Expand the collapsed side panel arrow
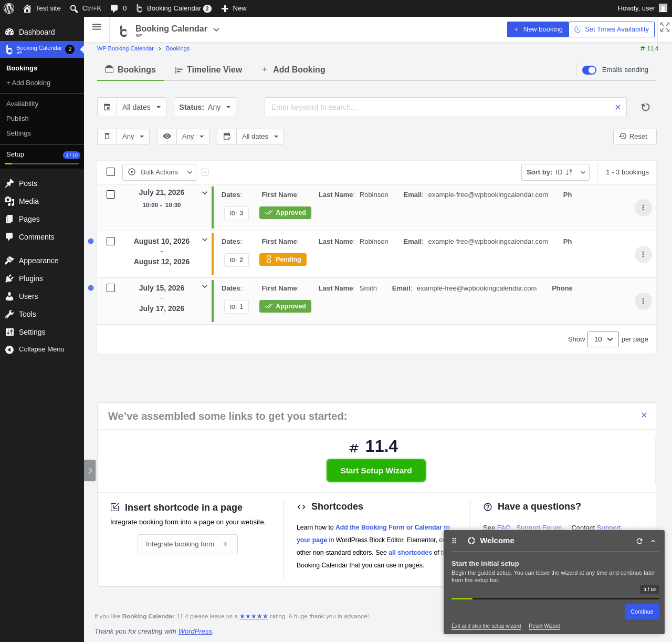 point(90,471)
